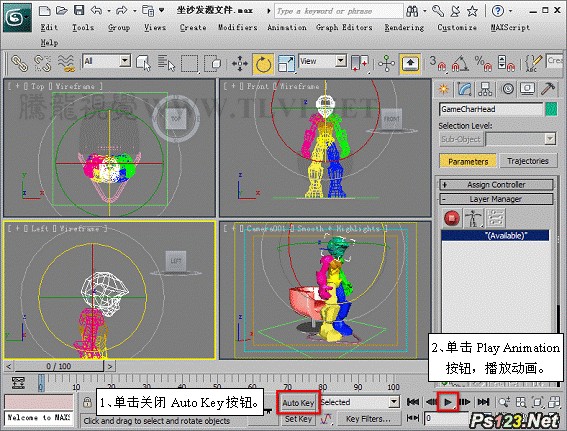This screenshot has height=431, width=567.
Task: Select the Select and Manipulate tool
Action: pos(386,63)
